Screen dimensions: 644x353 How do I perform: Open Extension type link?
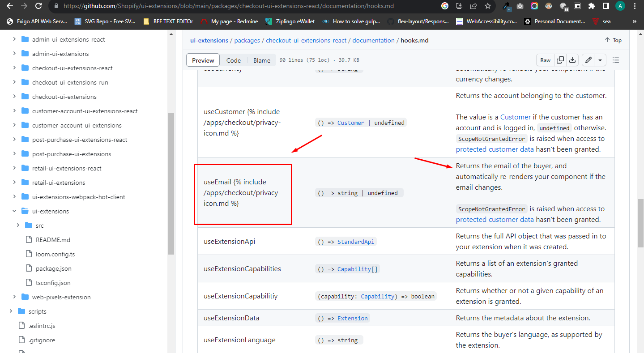[353, 319]
